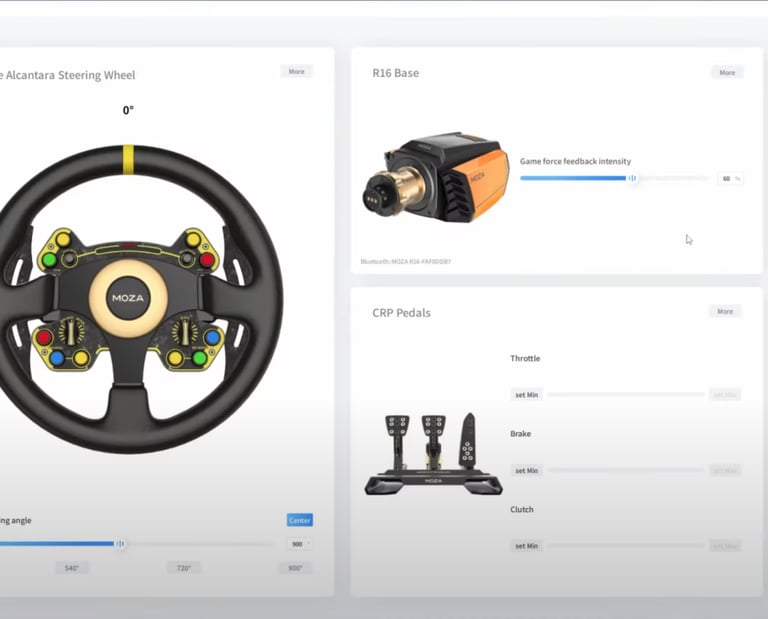Click the Throttle set Max button
This screenshot has width=768, height=619.
pyautogui.click(x=725, y=395)
